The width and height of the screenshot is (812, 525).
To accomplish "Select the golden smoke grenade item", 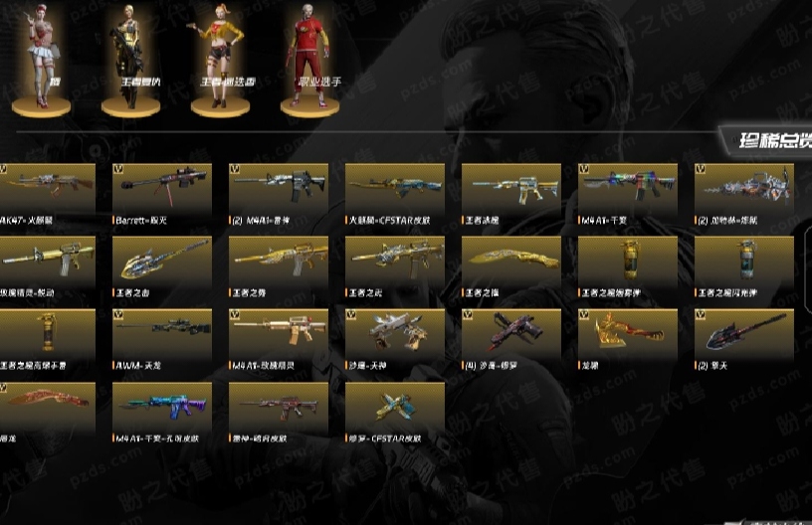I will point(628,266).
